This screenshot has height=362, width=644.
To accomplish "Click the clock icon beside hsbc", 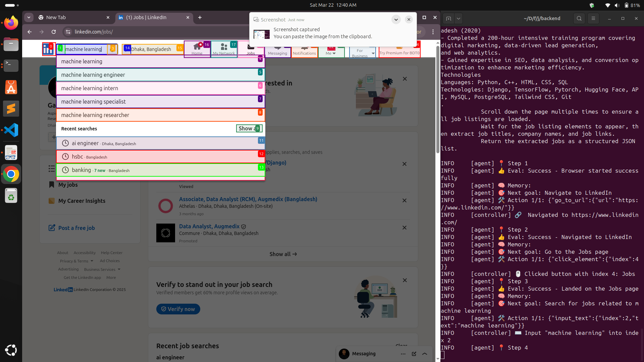I will (65, 157).
